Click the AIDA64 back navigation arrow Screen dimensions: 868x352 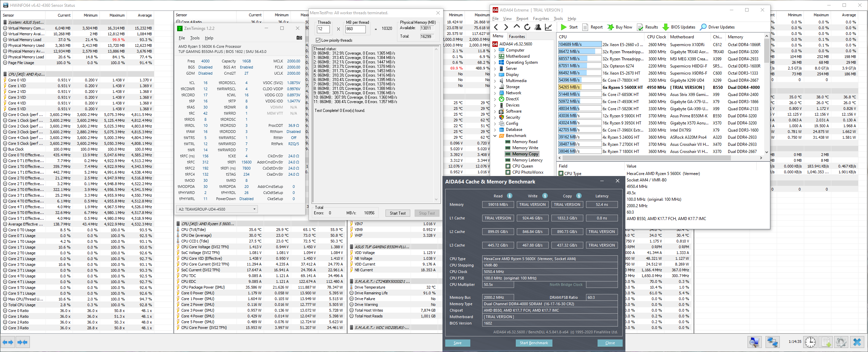(x=496, y=27)
